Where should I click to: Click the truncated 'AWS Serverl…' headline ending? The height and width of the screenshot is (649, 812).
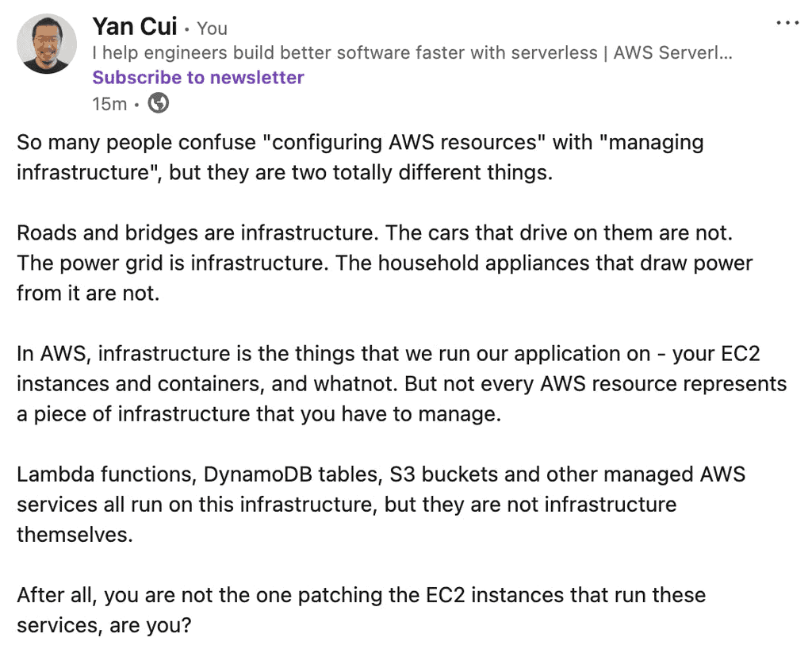click(674, 53)
